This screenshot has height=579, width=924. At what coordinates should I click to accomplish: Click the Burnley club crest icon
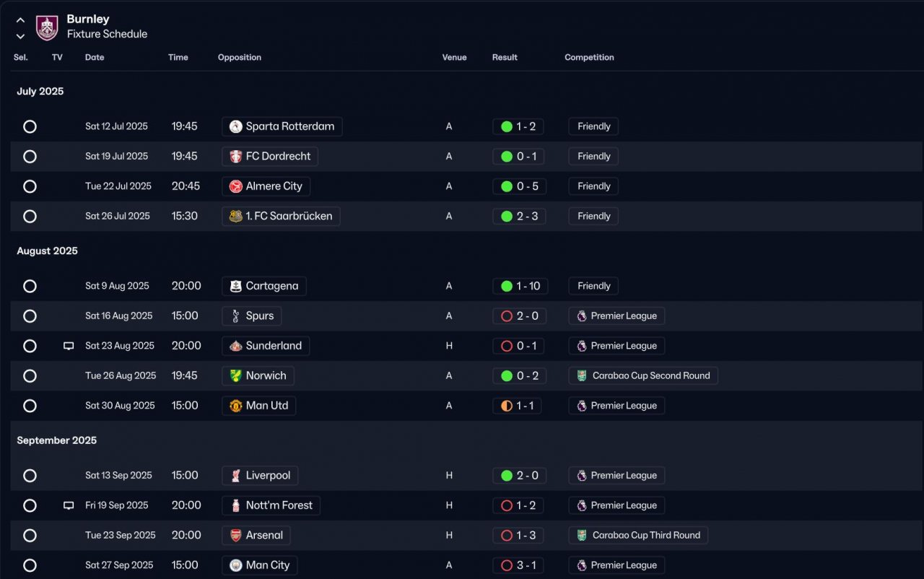[x=47, y=27]
